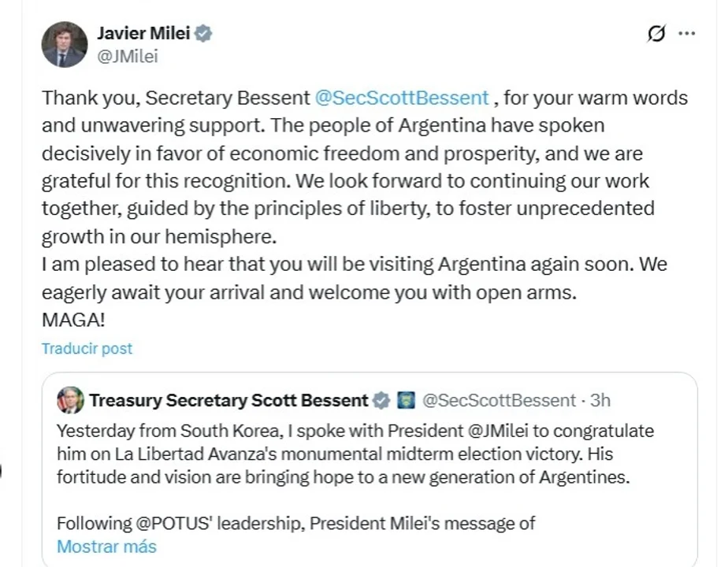This screenshot has height=567, width=728.
Task: Click Scott Bessent's avatar in the quoted post
Action: [70, 400]
